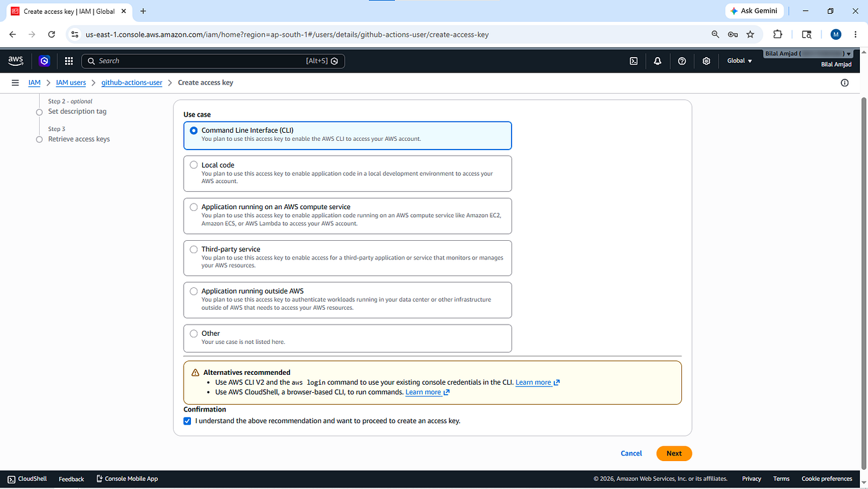Open the help question mark menu
868x489 pixels.
tap(682, 61)
